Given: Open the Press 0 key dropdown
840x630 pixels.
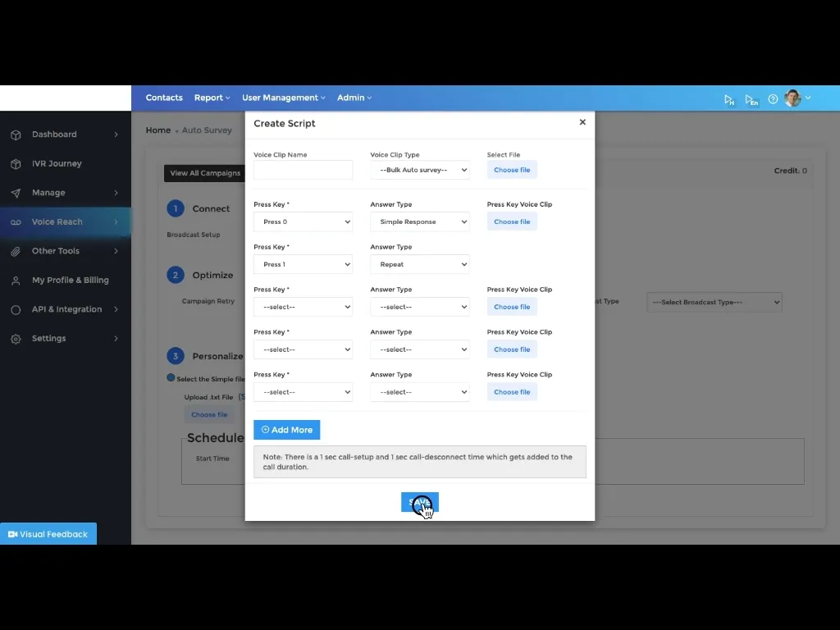Looking at the screenshot, I should click(x=304, y=221).
